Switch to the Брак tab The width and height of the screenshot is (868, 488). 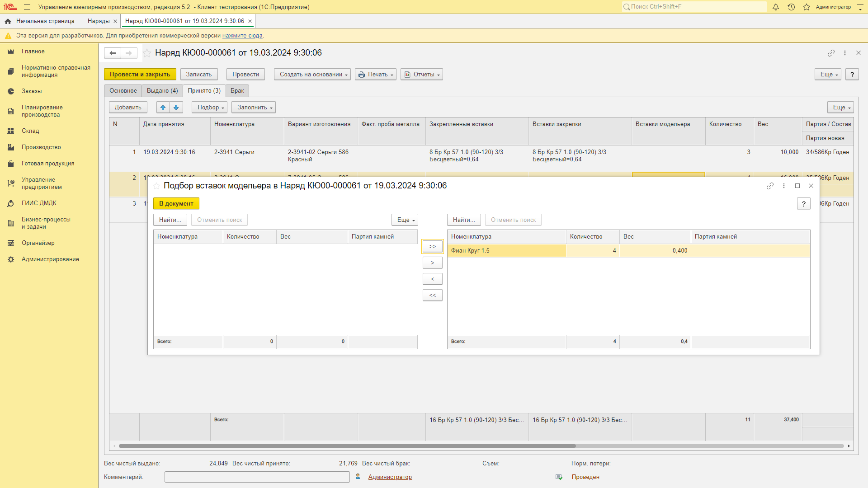tap(237, 91)
